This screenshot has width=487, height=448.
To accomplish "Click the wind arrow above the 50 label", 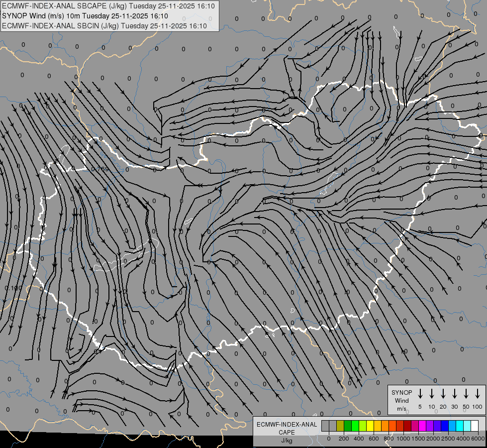I will click(x=466, y=393).
